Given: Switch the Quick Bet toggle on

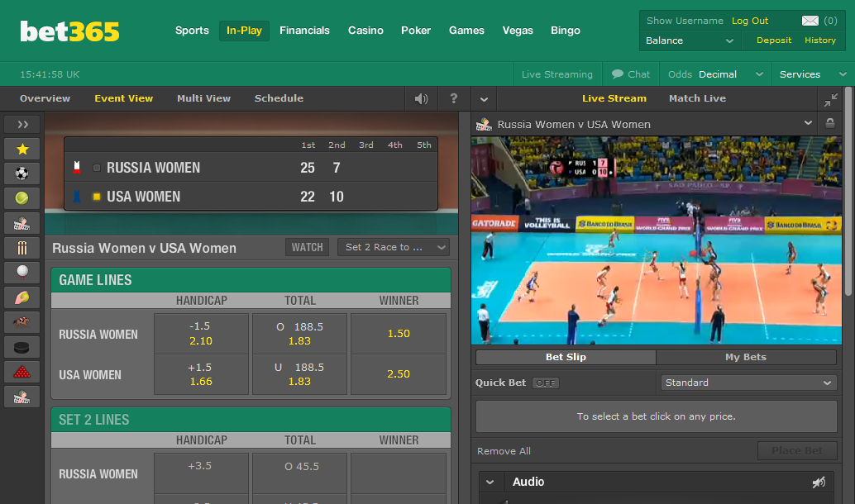Looking at the screenshot, I should click(545, 383).
